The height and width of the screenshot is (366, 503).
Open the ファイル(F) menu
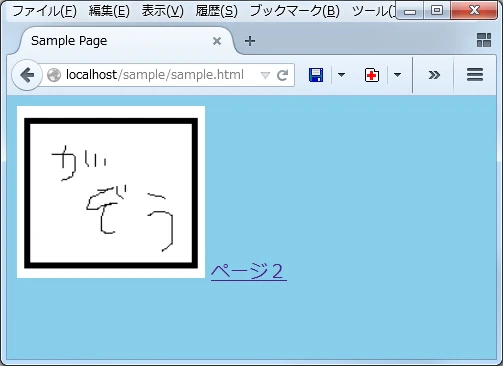coord(44,11)
